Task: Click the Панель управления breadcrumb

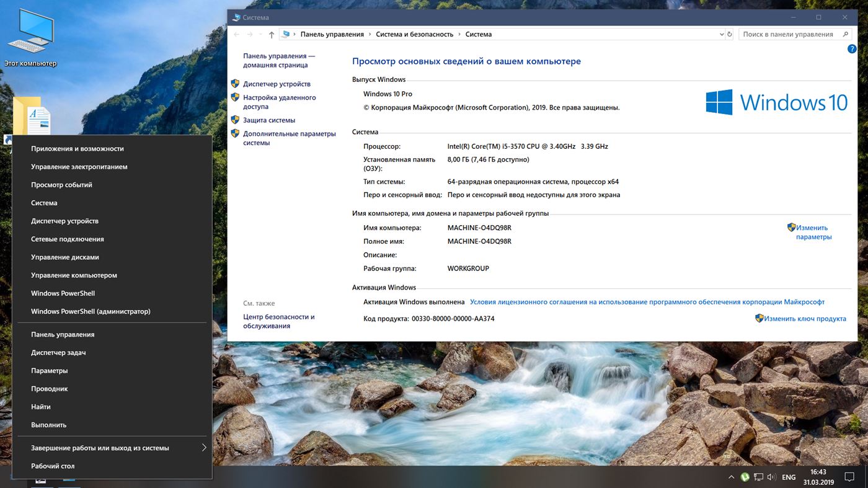Action: 332,35
